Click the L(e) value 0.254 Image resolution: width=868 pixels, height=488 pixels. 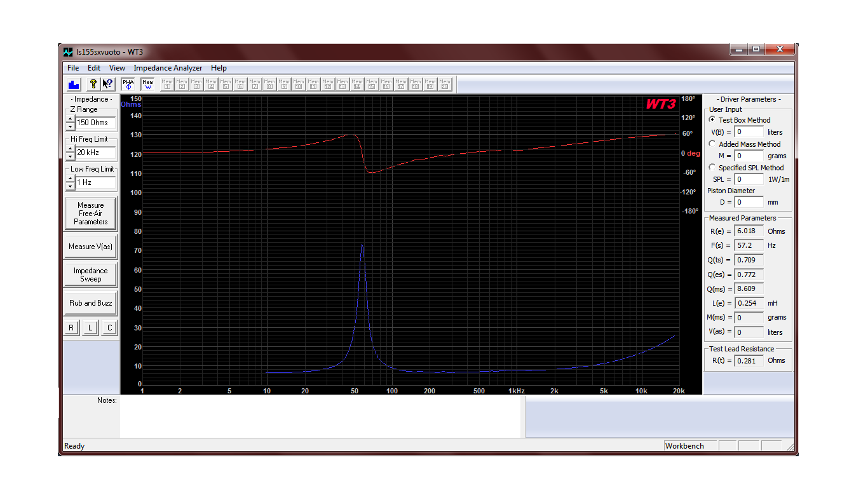click(x=749, y=303)
